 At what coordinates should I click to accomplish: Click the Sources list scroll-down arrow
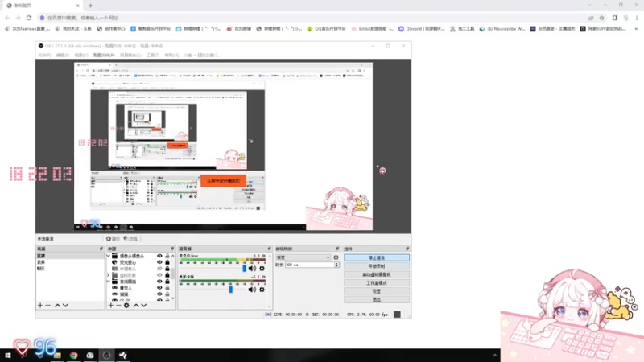click(x=173, y=298)
